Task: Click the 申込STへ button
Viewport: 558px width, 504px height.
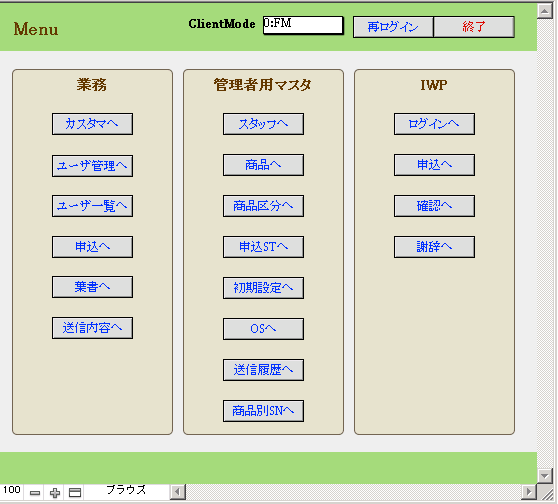Action: (x=263, y=247)
